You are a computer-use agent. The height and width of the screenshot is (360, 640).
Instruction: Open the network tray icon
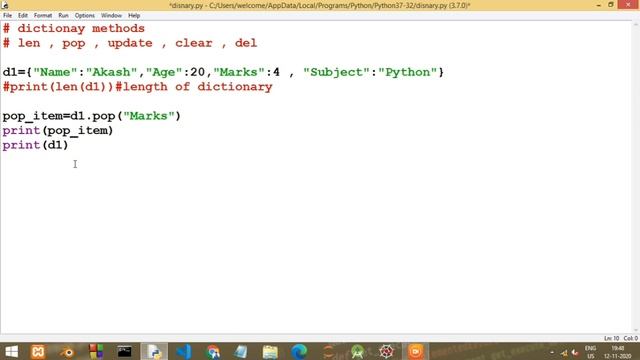click(564, 353)
